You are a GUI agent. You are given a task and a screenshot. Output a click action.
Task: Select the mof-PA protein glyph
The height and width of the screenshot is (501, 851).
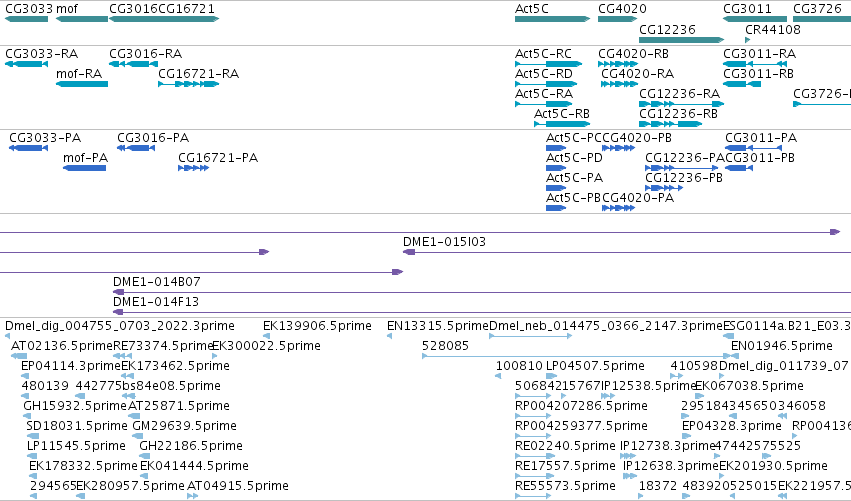(x=85, y=168)
